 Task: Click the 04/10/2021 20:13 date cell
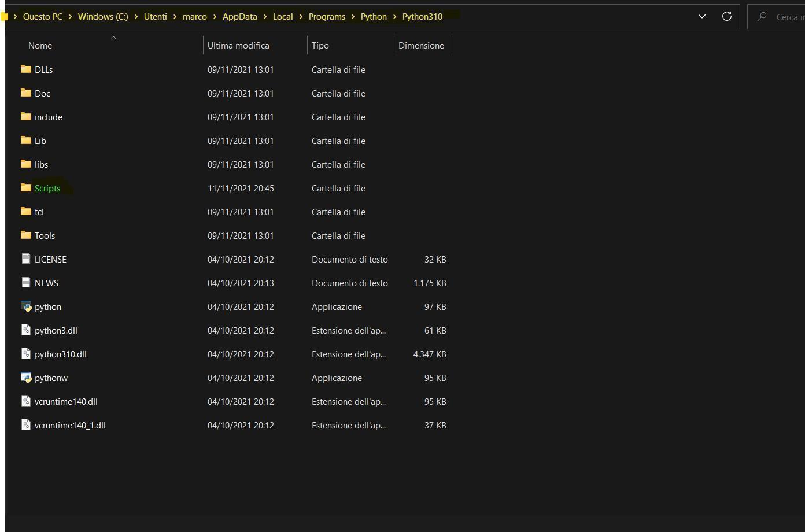[241, 283]
